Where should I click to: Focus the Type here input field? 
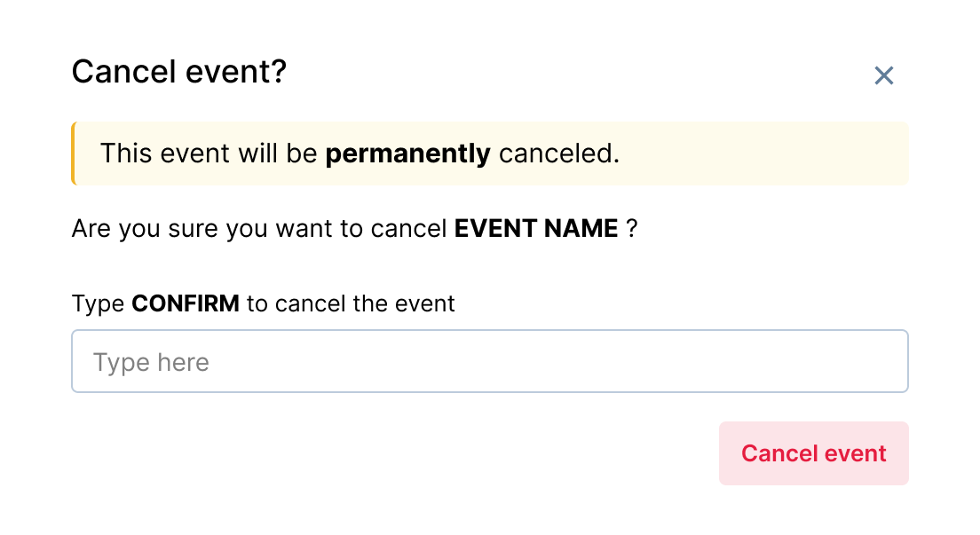click(x=489, y=361)
